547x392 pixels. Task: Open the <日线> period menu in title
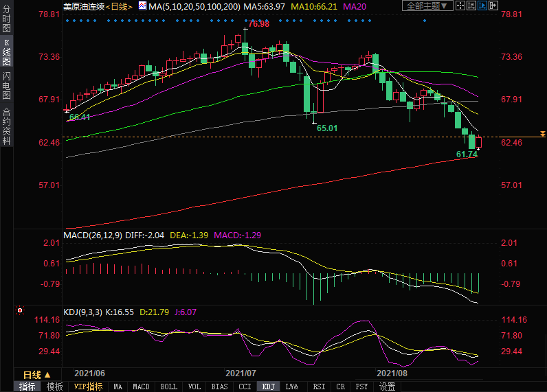tap(120, 6)
